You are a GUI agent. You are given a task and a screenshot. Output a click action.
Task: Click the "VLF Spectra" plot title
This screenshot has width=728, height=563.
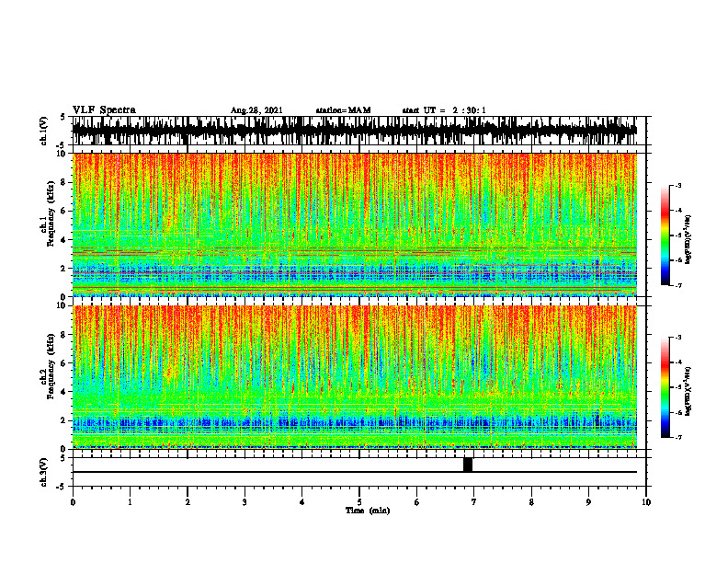point(104,110)
